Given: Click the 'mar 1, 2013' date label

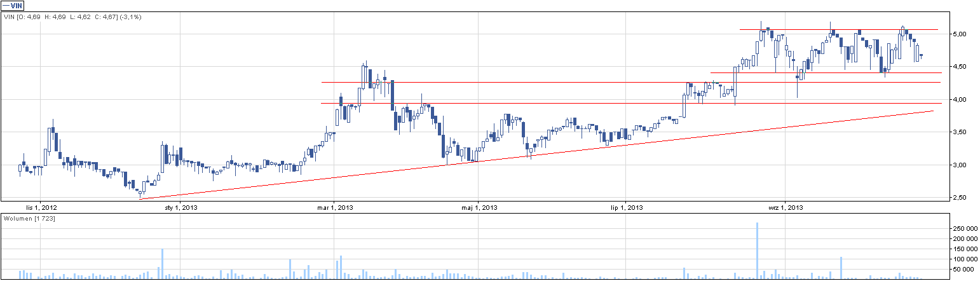Looking at the screenshot, I should pyautogui.click(x=335, y=207).
